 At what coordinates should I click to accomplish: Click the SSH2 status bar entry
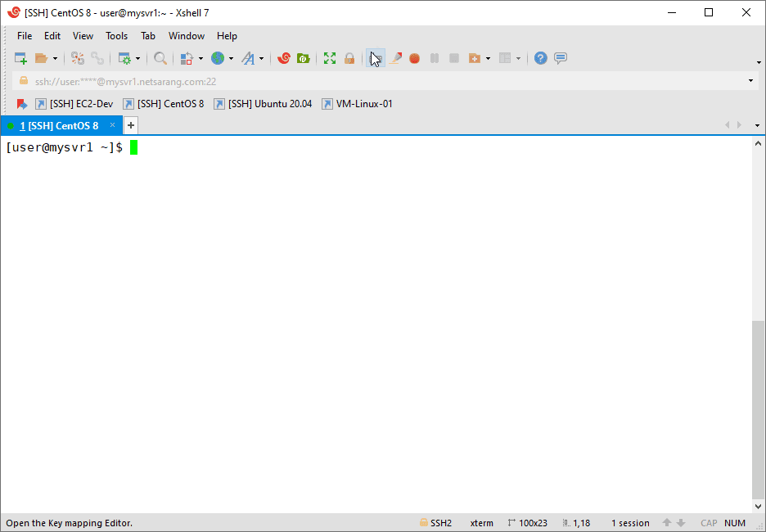(435, 523)
